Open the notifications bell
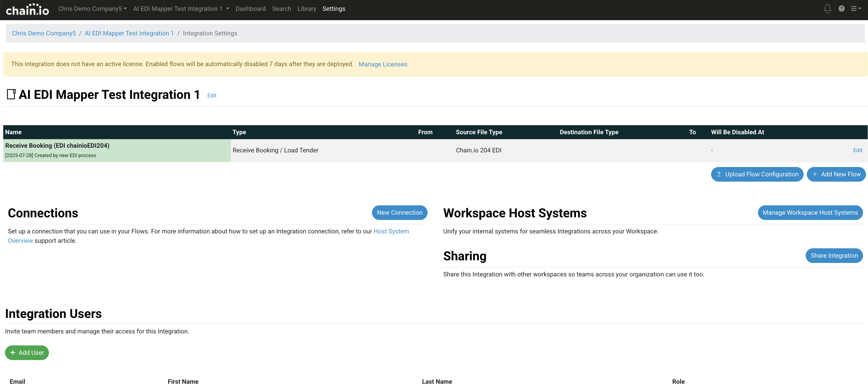This screenshot has height=389, width=868. pos(827,9)
